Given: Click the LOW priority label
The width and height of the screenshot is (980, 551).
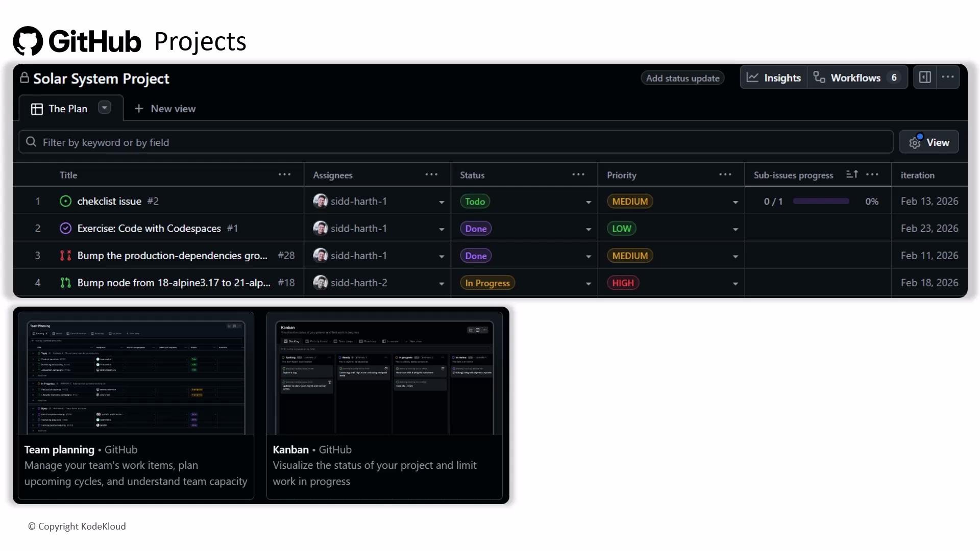Looking at the screenshot, I should [x=621, y=228].
